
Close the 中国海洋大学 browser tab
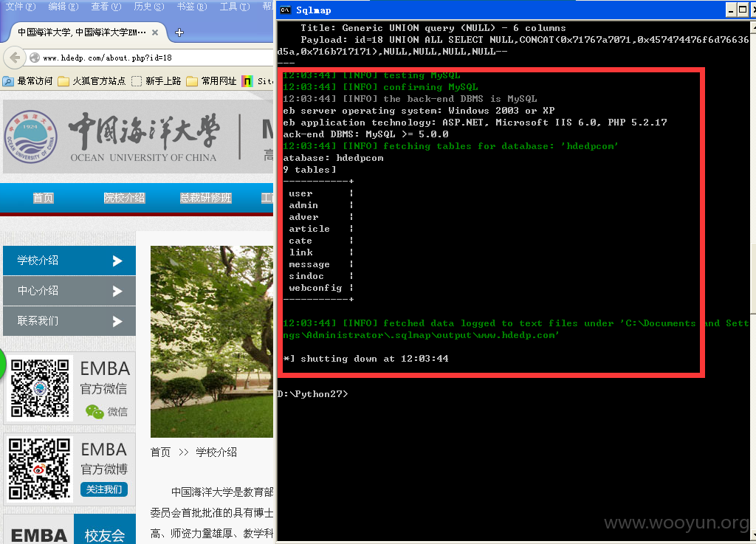pyautogui.click(x=155, y=32)
